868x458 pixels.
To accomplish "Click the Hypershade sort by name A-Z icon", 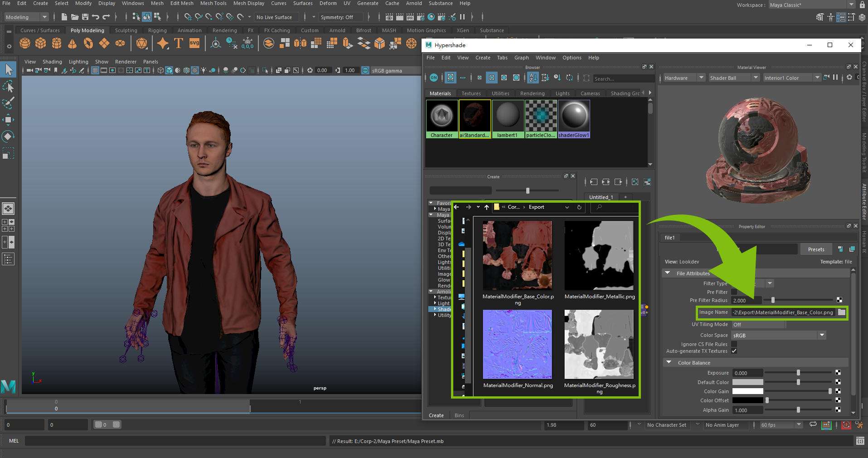I will [x=533, y=78].
